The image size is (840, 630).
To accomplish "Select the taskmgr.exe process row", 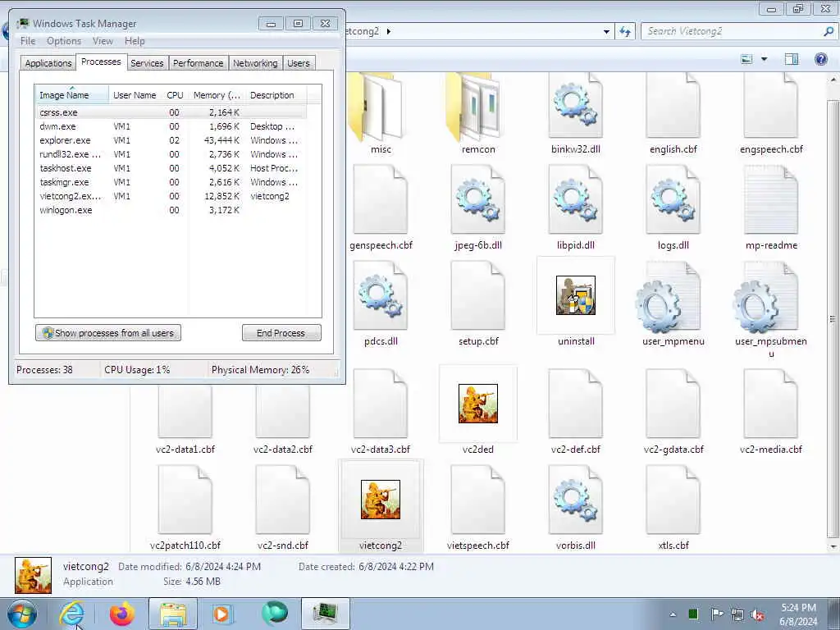I will click(171, 182).
